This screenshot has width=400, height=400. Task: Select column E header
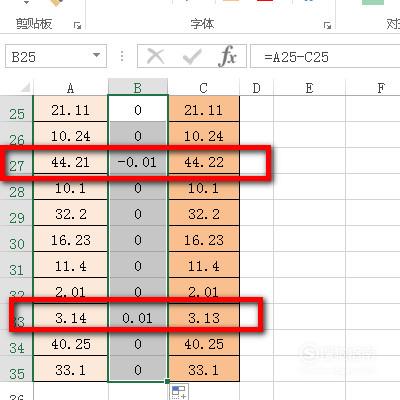(309, 88)
